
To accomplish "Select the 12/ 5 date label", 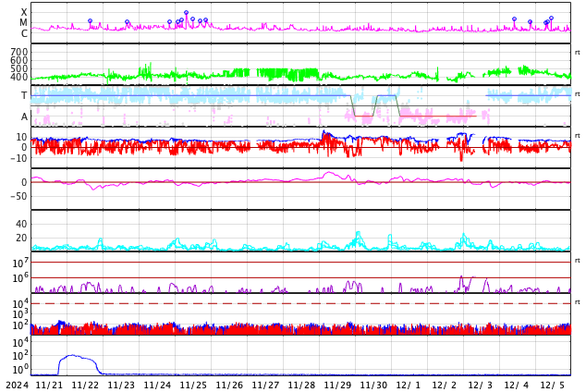I will pyautogui.click(x=553, y=385).
